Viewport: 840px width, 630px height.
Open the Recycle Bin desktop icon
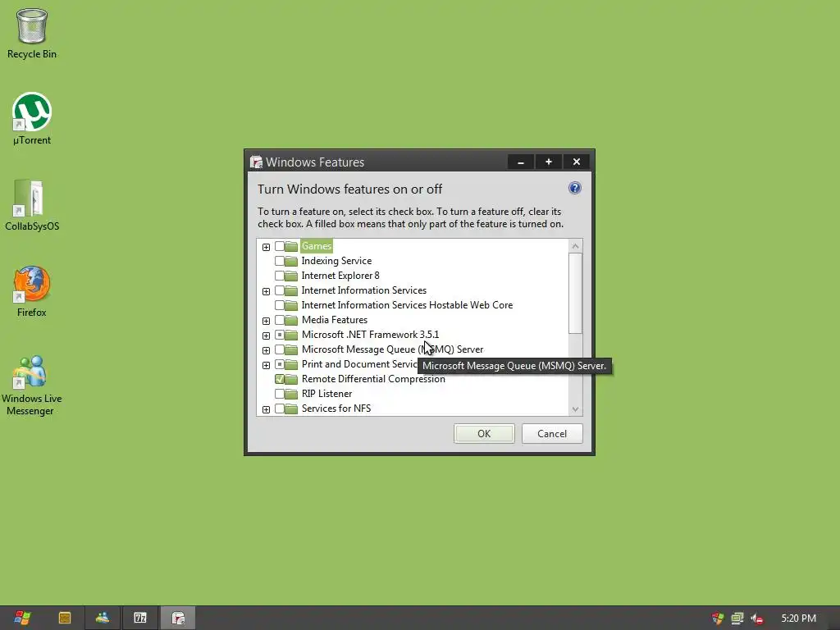point(32,33)
